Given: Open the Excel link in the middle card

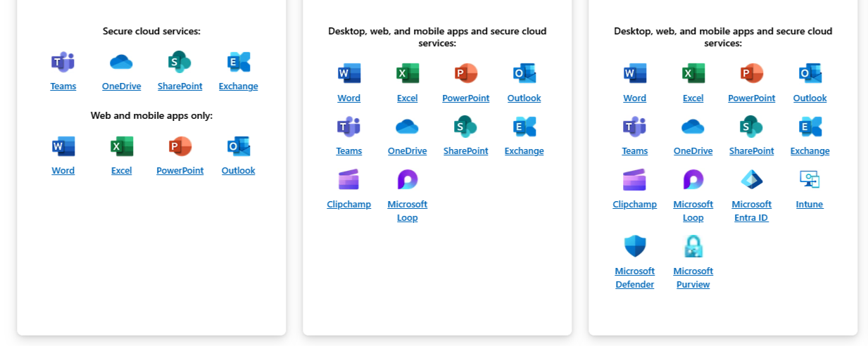Looking at the screenshot, I should click(408, 98).
